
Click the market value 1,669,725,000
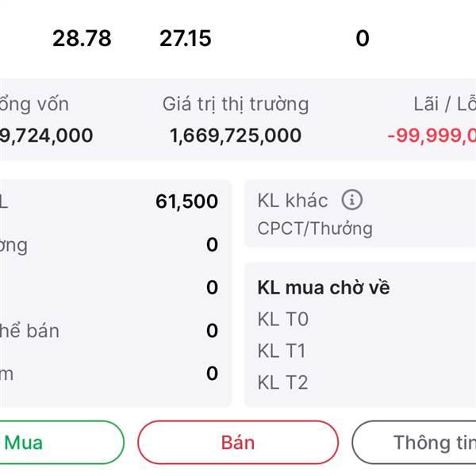(236, 136)
